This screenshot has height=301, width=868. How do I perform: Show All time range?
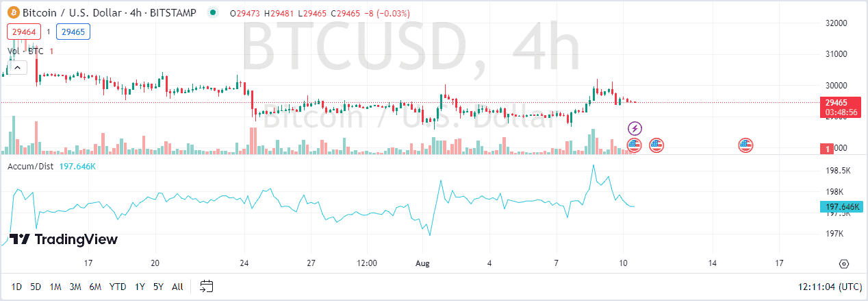(x=177, y=286)
